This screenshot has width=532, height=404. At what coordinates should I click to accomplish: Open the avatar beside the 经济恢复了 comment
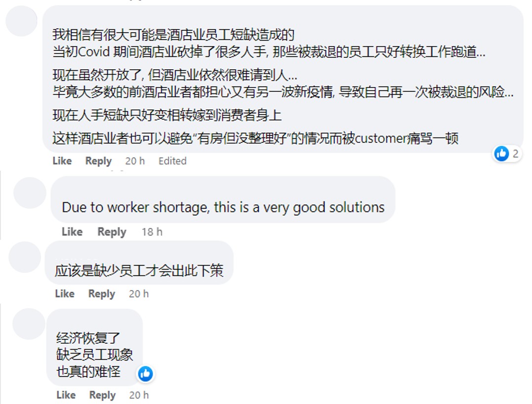tap(29, 324)
